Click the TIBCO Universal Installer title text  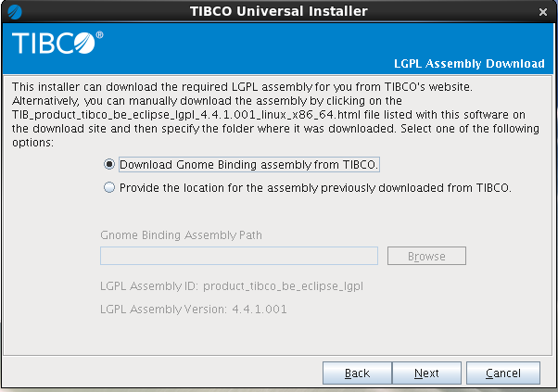pyautogui.click(x=279, y=11)
